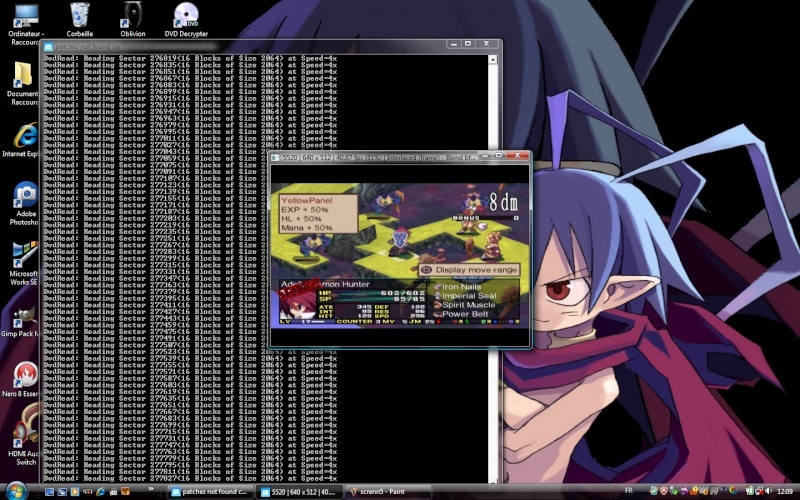Click the console window's scroll-up arrow
Screen dimensions: 800x500
point(492,60)
